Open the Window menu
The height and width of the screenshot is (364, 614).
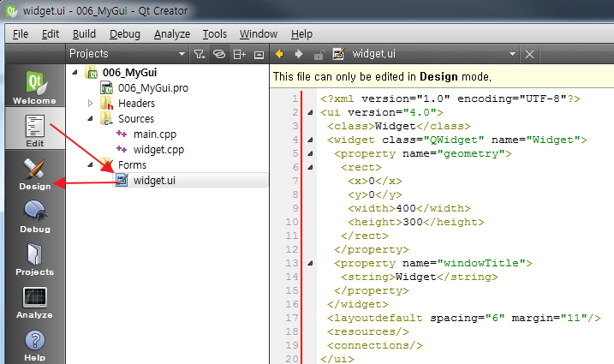(x=259, y=34)
